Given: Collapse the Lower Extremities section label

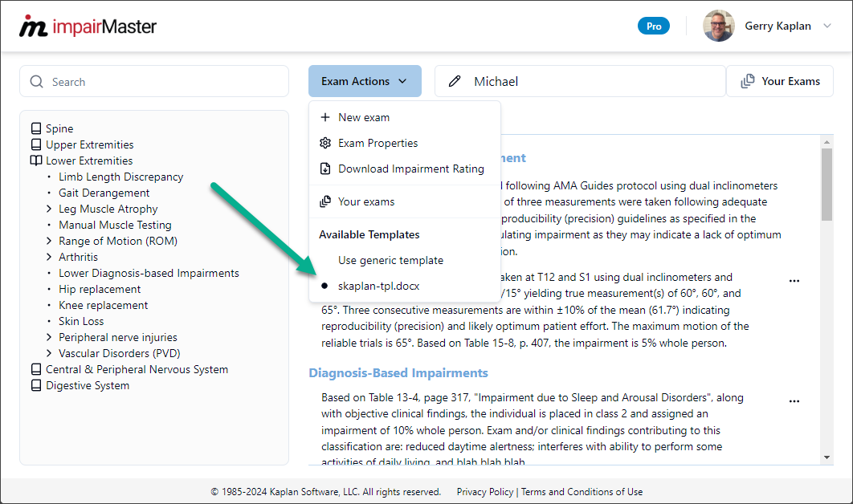Looking at the screenshot, I should click(89, 161).
